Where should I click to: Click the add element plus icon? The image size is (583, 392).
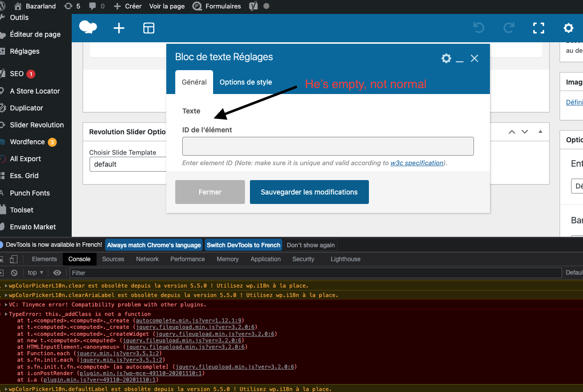(x=119, y=28)
